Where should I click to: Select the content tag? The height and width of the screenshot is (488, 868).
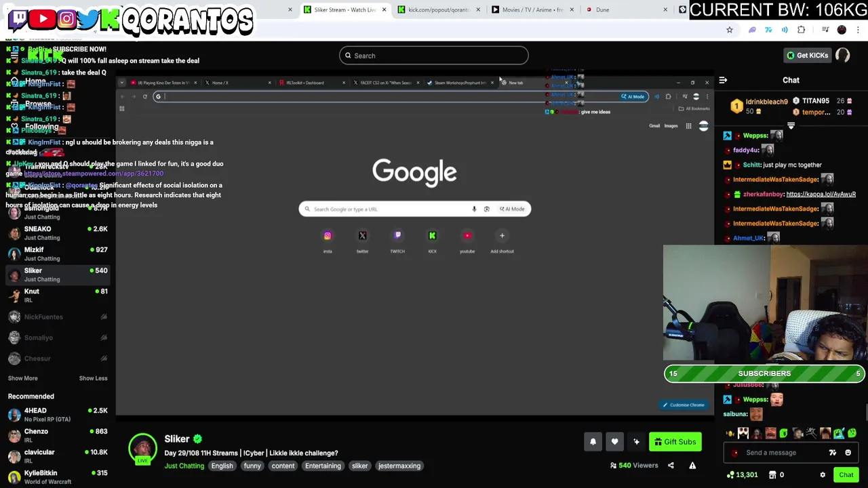[x=283, y=466]
